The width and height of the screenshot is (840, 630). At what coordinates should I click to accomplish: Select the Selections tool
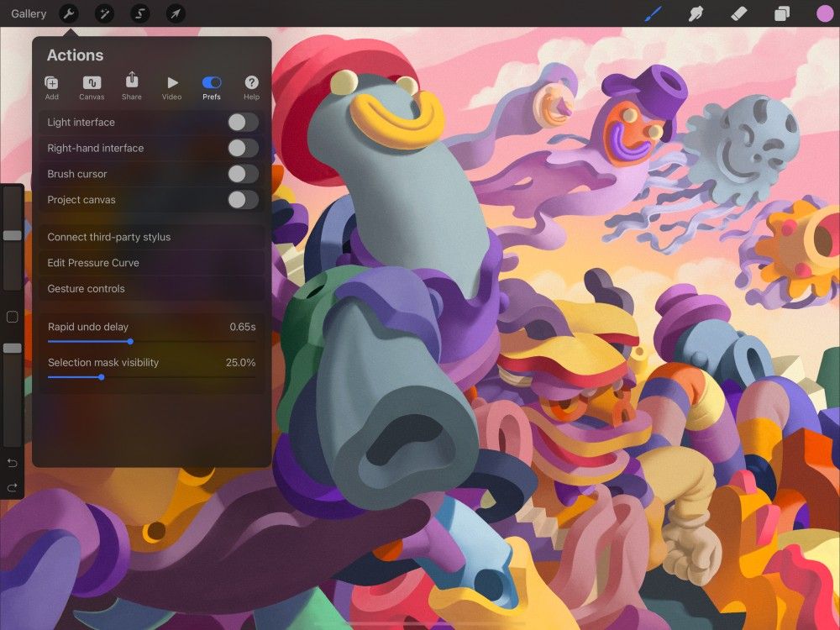[139, 13]
